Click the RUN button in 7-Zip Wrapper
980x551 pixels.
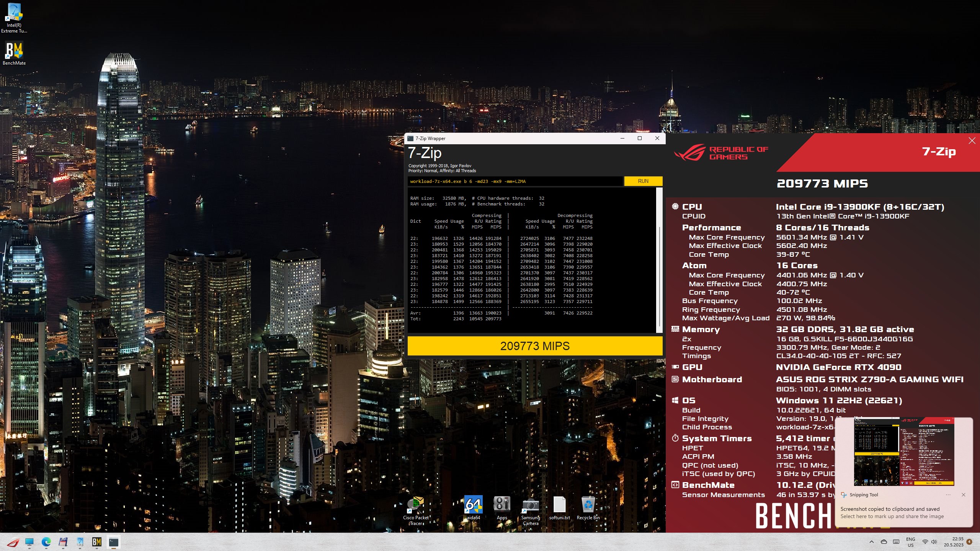pyautogui.click(x=643, y=181)
